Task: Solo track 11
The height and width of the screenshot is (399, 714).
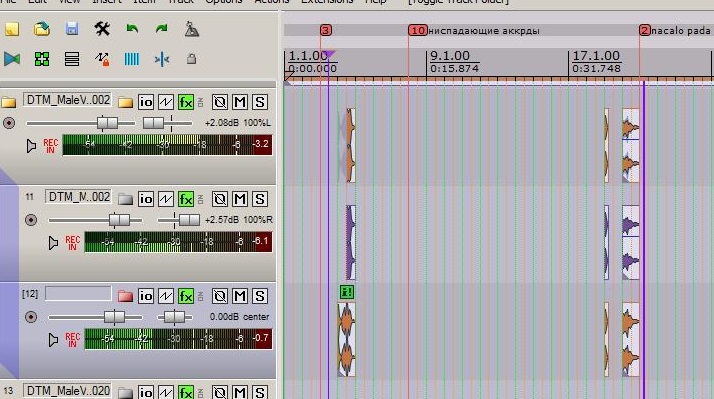Action: (260, 199)
